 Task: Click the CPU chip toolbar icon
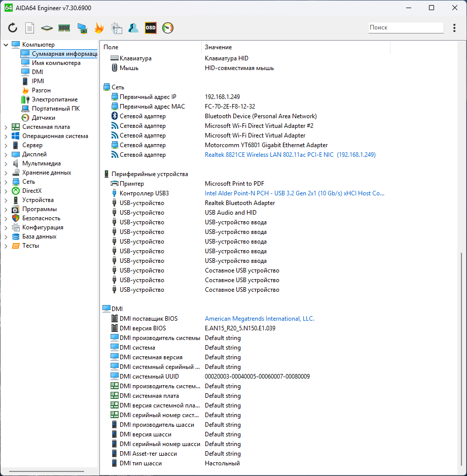point(47,28)
